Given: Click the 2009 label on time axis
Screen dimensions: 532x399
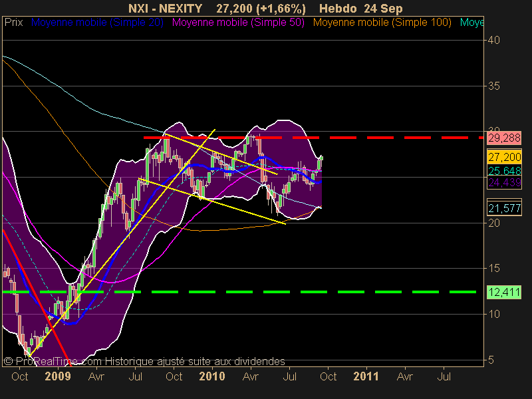Looking at the screenshot, I should 58,376.
